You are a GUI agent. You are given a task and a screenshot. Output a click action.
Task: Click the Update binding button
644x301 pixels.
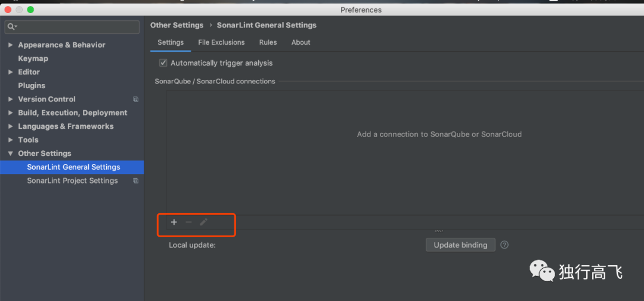(460, 245)
